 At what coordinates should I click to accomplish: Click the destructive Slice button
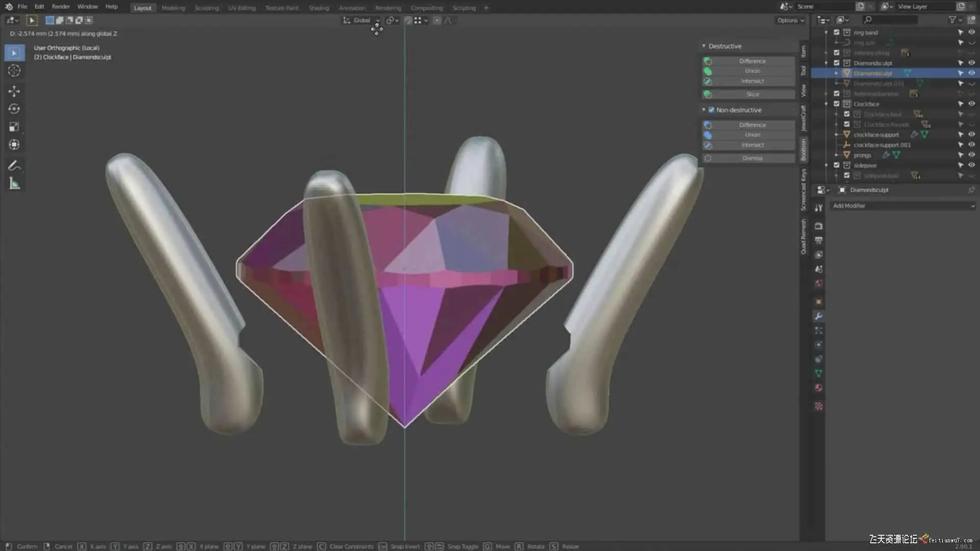[752, 94]
